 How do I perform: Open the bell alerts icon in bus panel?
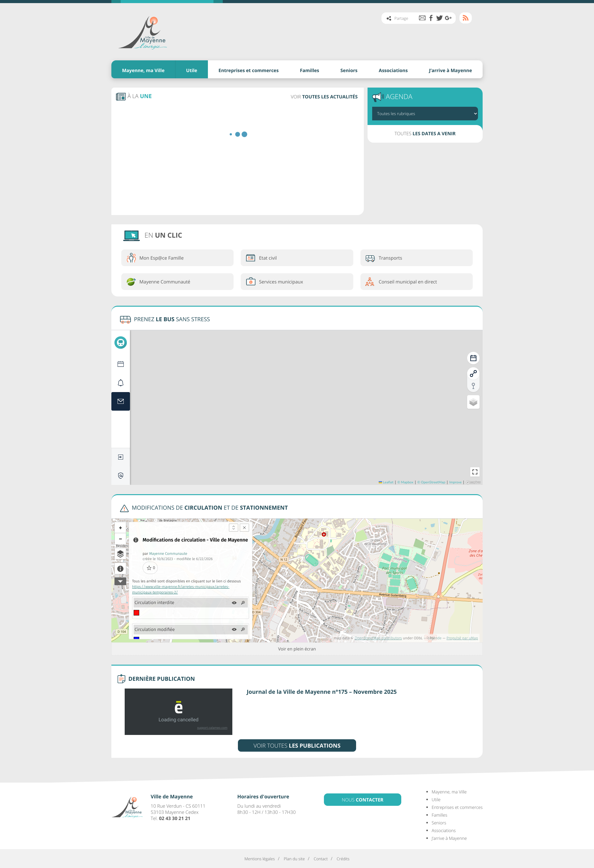click(121, 383)
